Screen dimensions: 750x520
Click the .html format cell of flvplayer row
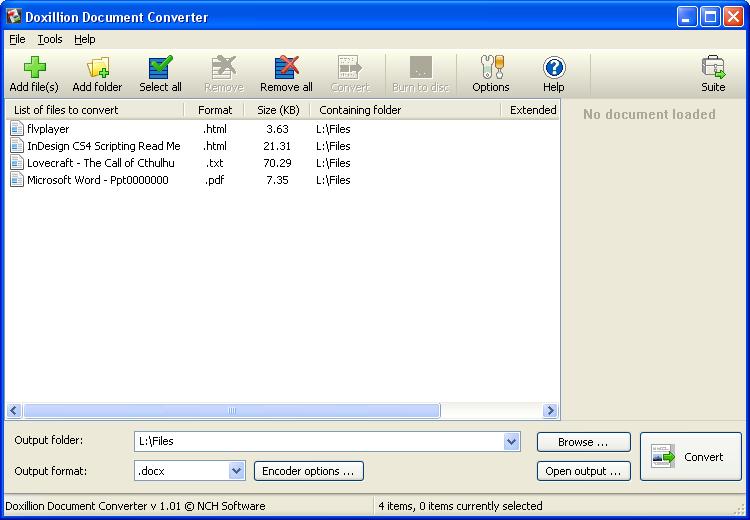tap(215, 129)
